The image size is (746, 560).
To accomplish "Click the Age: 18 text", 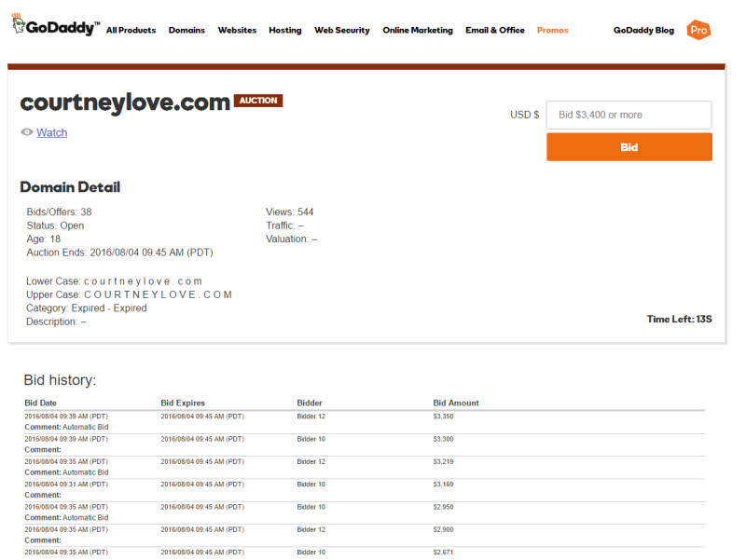I will [43, 239].
